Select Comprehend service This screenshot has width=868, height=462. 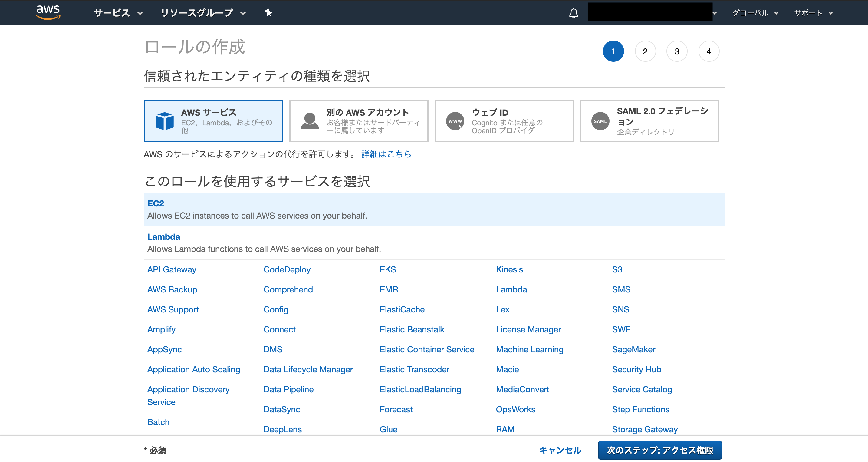(288, 289)
